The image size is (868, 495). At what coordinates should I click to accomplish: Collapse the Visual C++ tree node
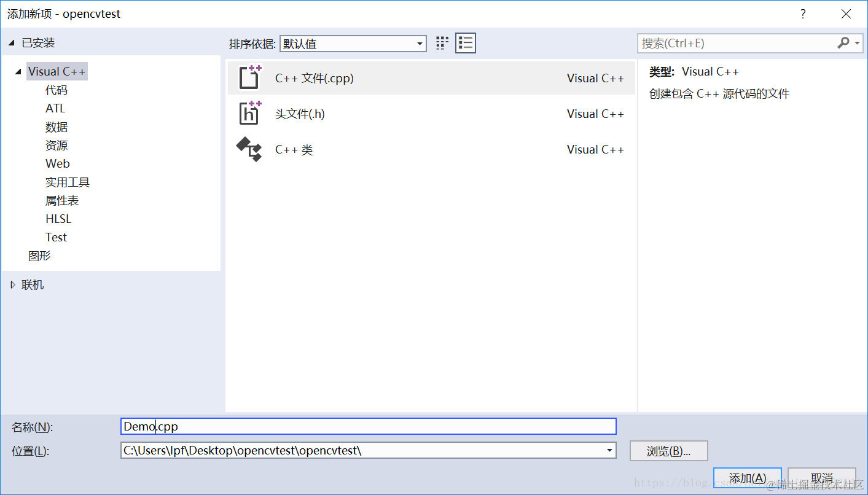(18, 72)
